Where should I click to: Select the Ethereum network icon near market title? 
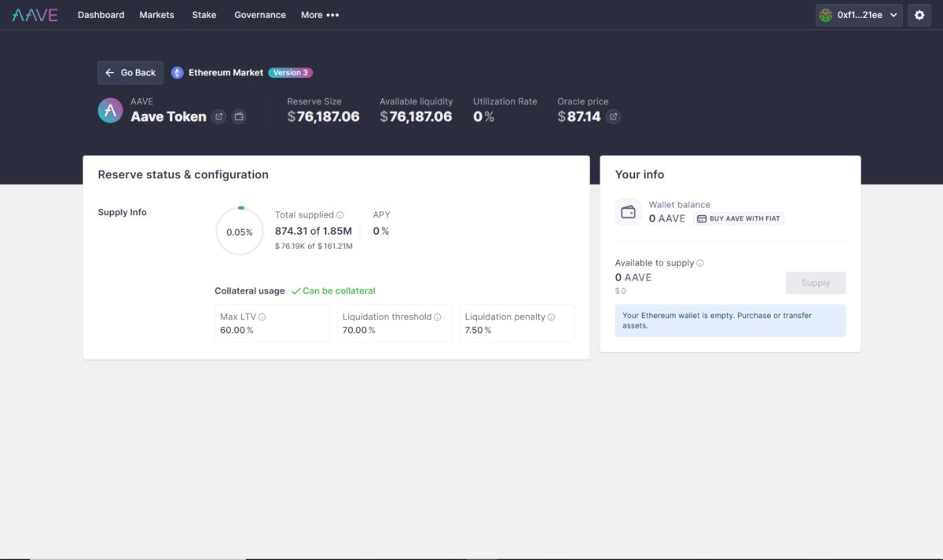click(176, 72)
